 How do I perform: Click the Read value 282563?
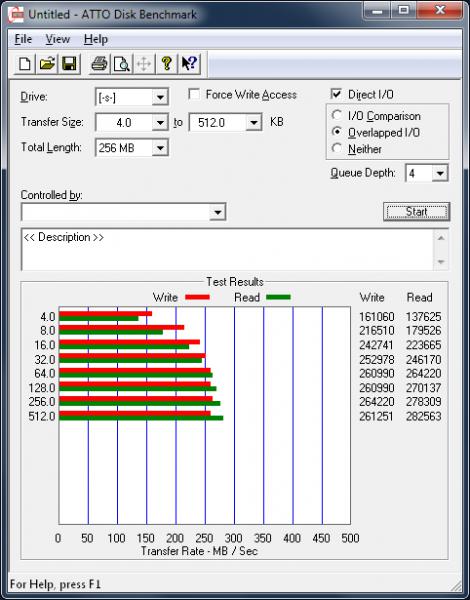pos(424,416)
